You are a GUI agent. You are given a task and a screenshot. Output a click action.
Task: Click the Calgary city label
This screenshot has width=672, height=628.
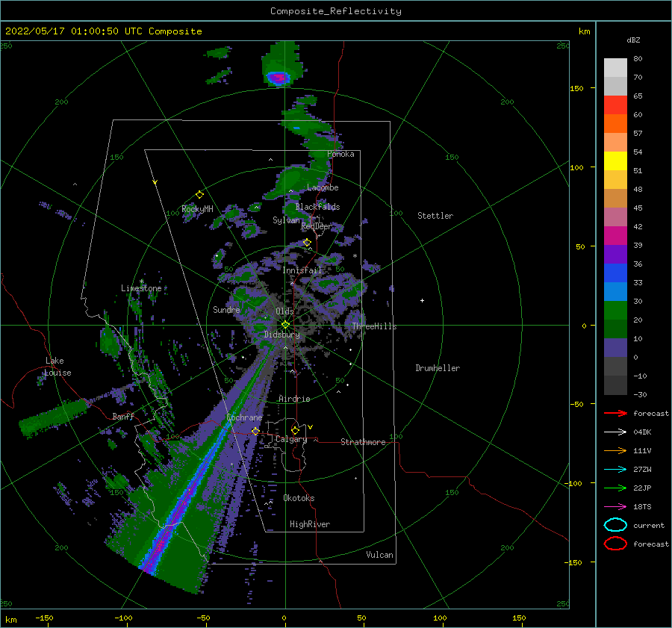point(291,439)
